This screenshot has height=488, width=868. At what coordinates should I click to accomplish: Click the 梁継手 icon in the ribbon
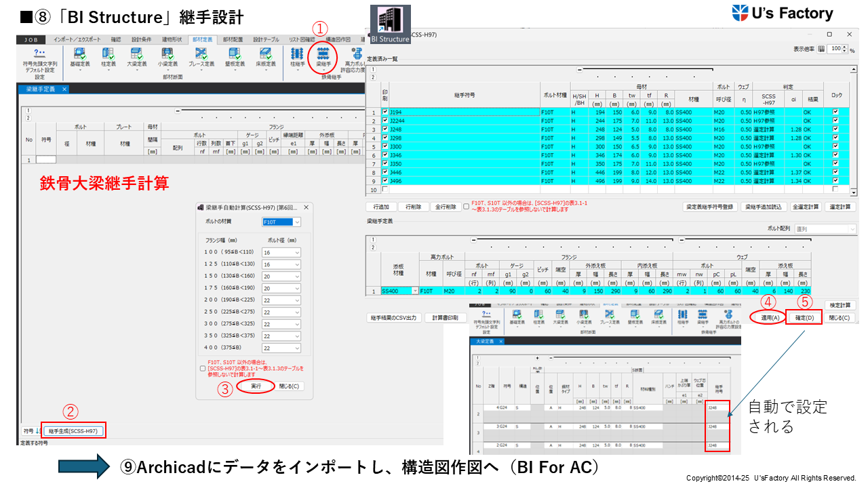(323, 56)
